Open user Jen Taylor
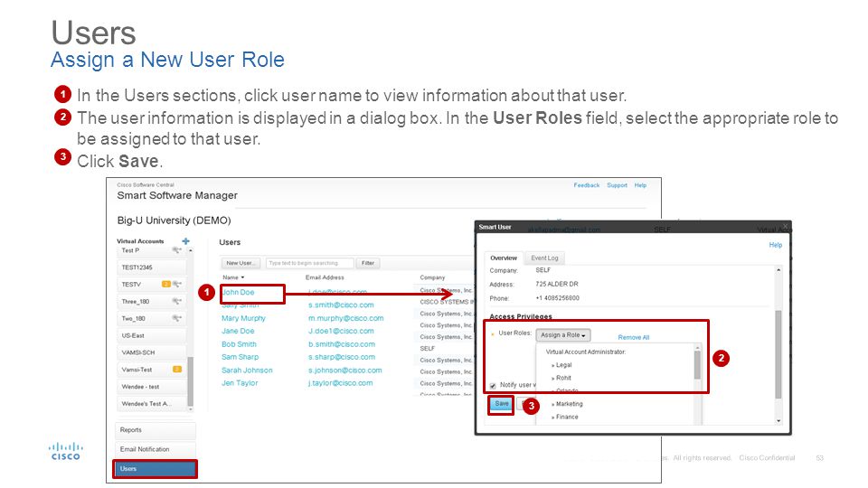 point(240,383)
